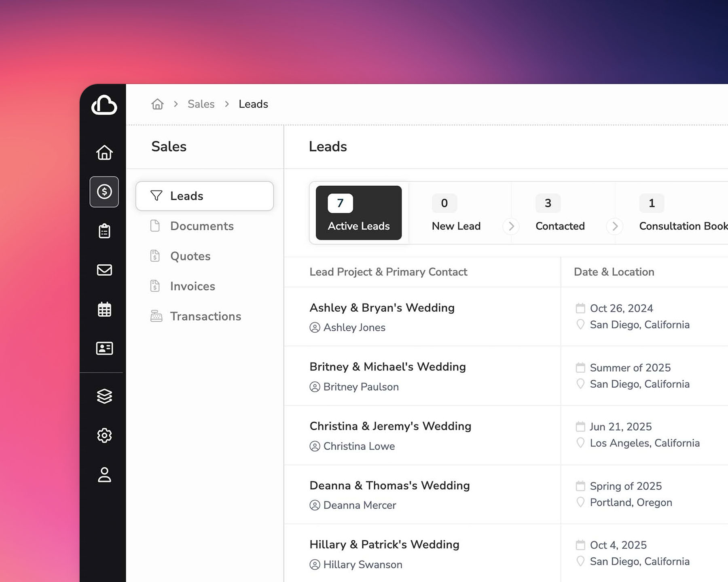The width and height of the screenshot is (728, 582).
Task: Open the envelope Messages sidebar icon
Action: 104,270
